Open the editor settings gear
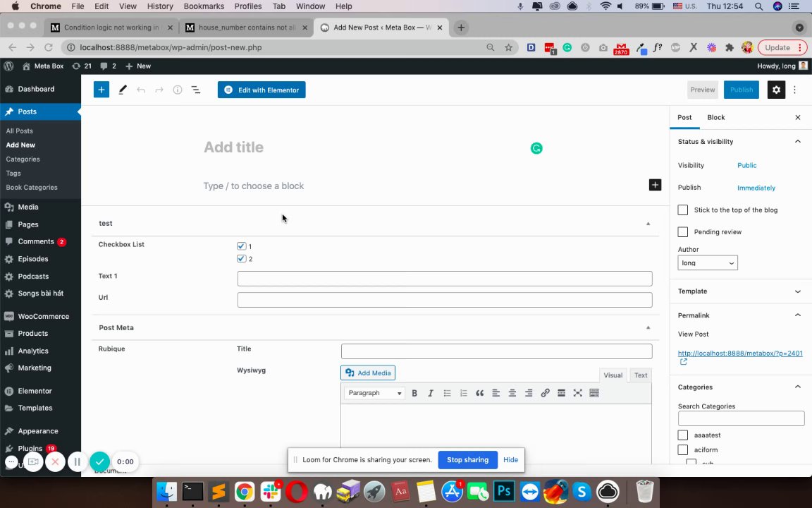This screenshot has width=812, height=508. pos(776,90)
